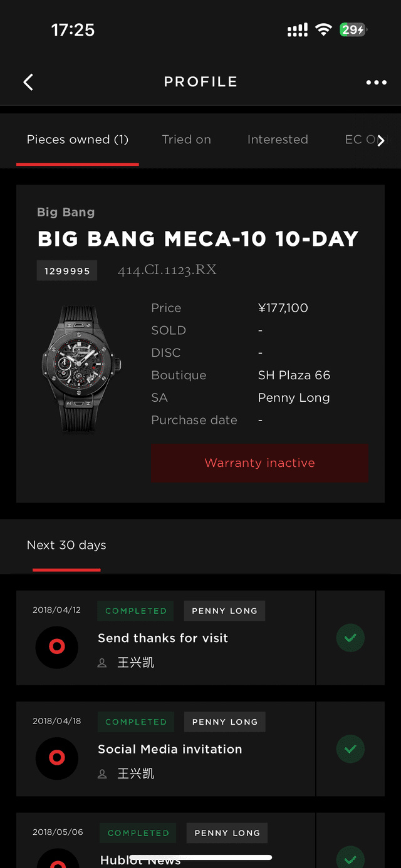
Task: Tap the PENNY LONG tag on Send thanks
Action: click(x=224, y=611)
